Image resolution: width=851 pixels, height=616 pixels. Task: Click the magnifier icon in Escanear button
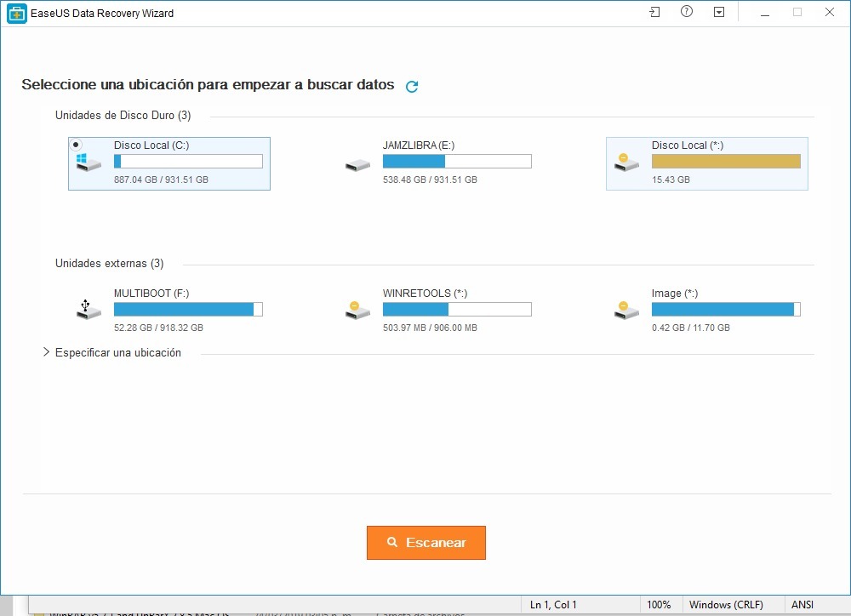click(x=391, y=542)
